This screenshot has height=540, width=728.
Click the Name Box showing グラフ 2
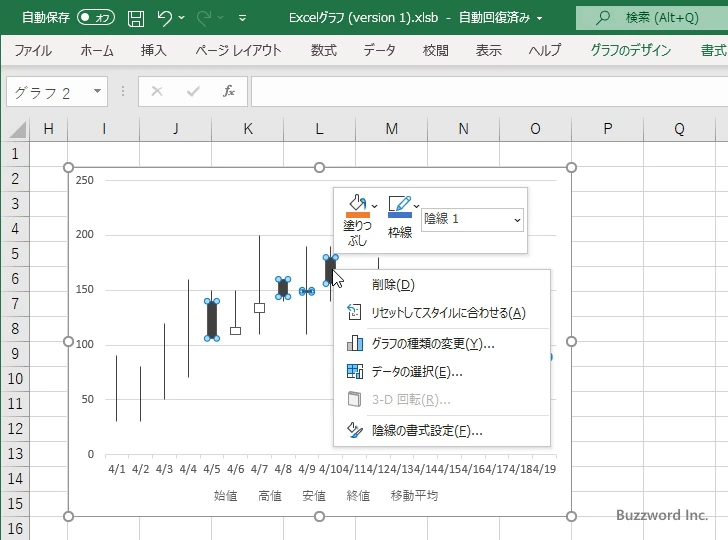pos(49,92)
